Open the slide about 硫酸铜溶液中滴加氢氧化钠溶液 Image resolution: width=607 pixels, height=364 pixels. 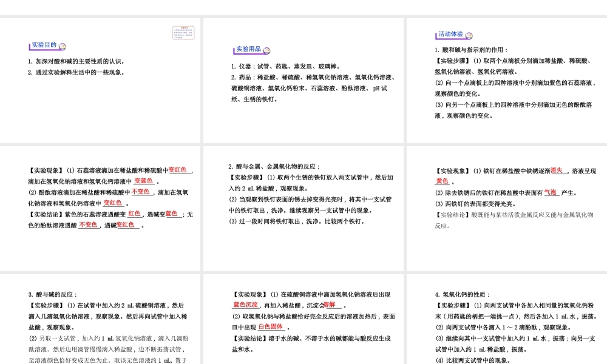coord(303,319)
